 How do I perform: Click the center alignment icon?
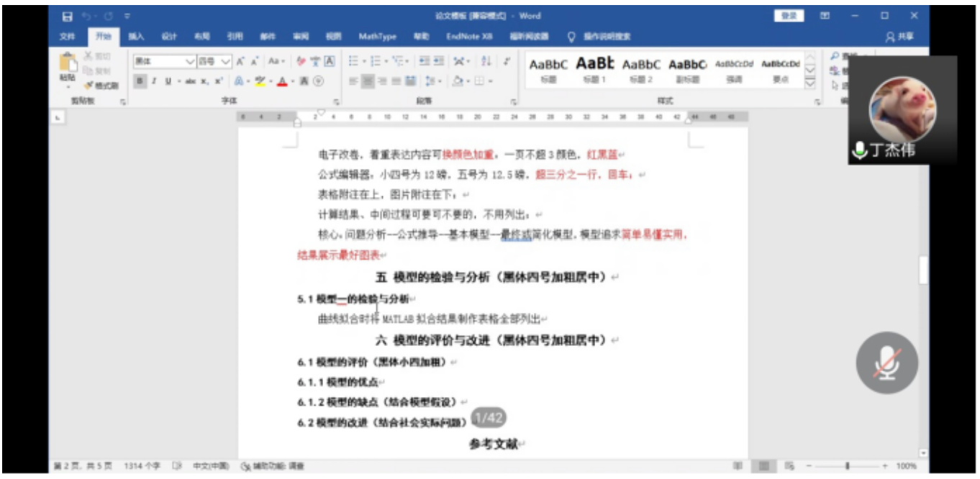coord(368,81)
